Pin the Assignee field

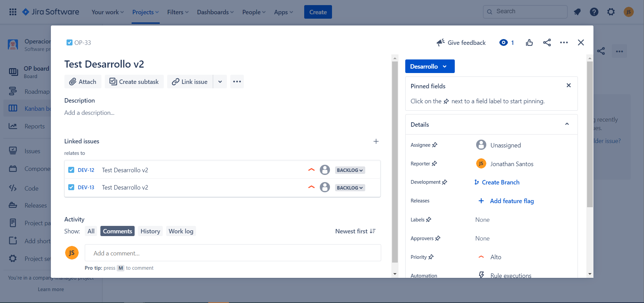(435, 145)
